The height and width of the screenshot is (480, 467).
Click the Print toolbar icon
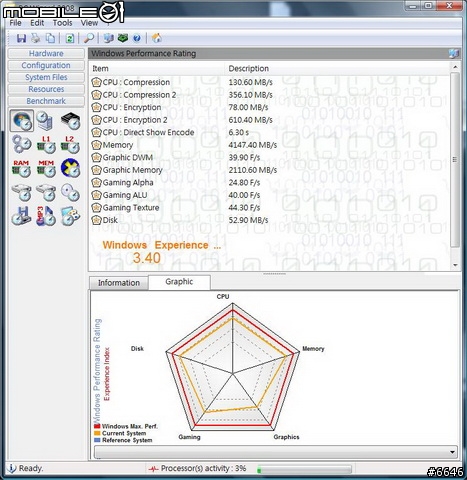36,38
